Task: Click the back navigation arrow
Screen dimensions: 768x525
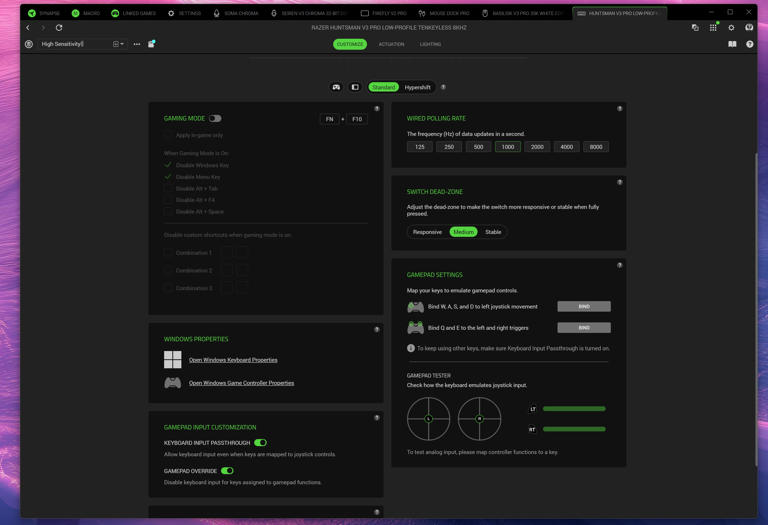Action: 28,28
